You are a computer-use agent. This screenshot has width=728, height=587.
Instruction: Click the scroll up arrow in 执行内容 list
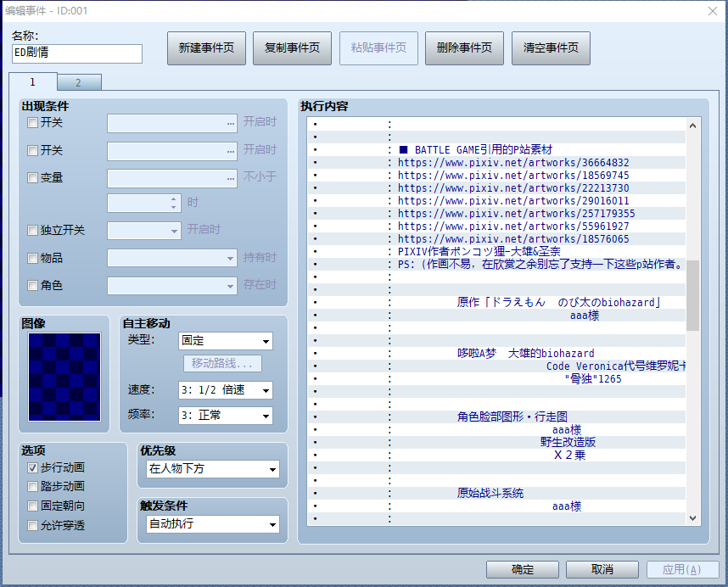point(692,126)
